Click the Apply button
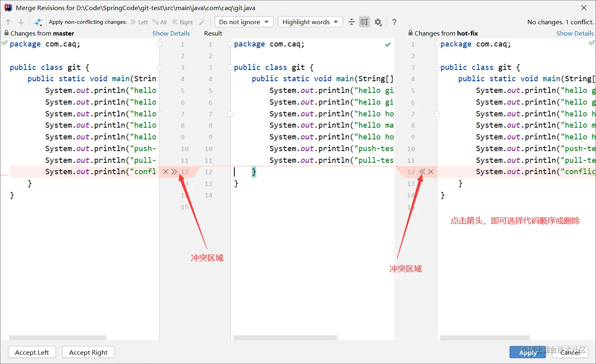Viewport: 596px width, 364px height. pyautogui.click(x=528, y=352)
